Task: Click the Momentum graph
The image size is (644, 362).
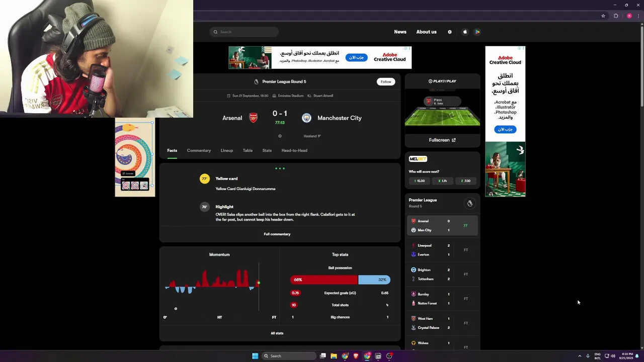Action: [x=219, y=287]
